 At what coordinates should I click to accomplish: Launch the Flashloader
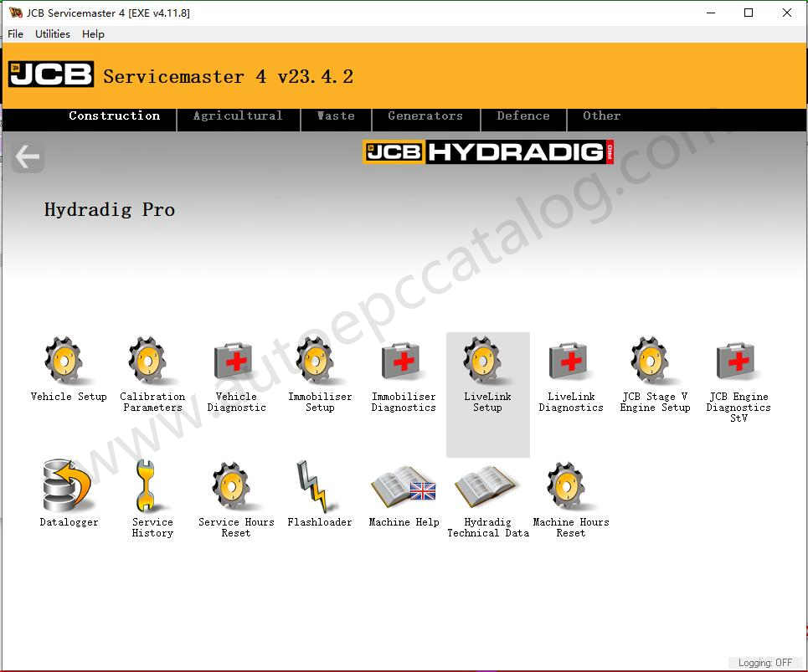(319, 487)
